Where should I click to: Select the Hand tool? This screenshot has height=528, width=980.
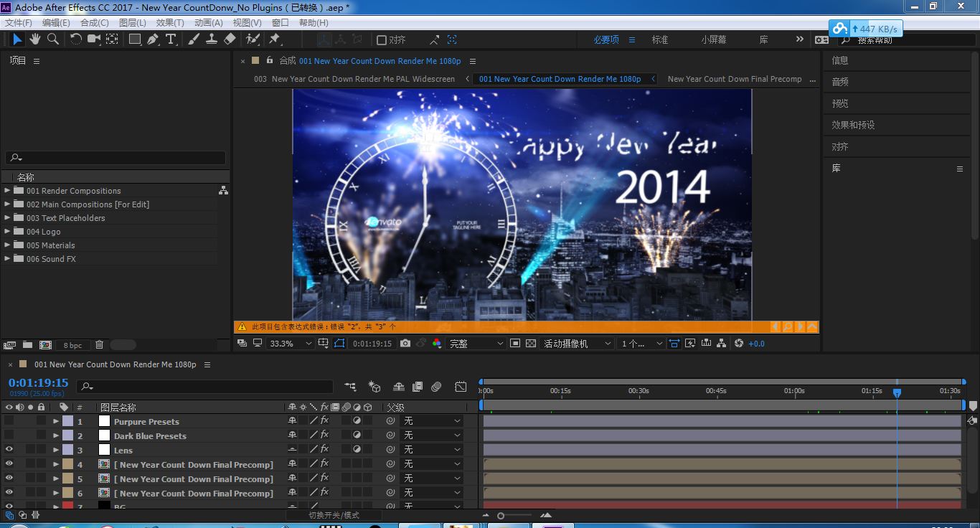tap(34, 39)
